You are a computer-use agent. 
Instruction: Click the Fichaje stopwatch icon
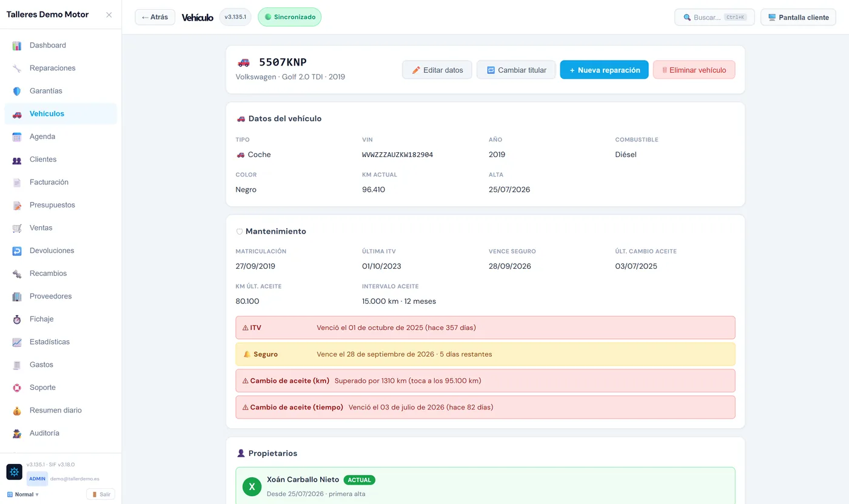pos(17,319)
